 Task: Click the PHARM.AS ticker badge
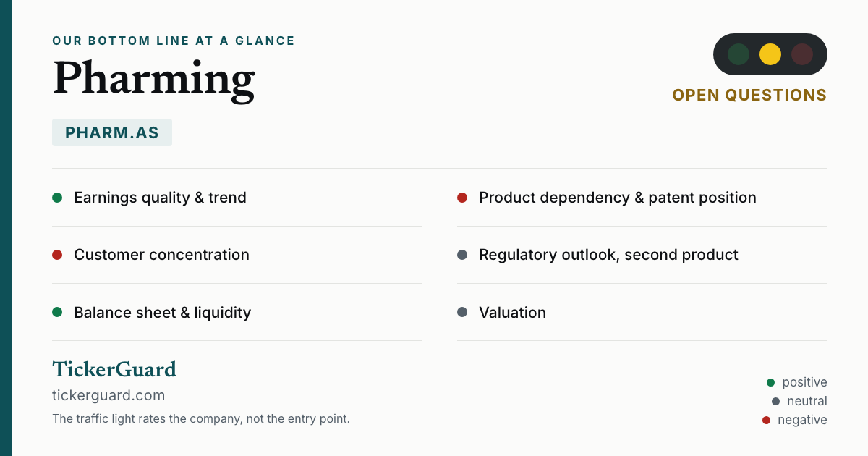112,132
